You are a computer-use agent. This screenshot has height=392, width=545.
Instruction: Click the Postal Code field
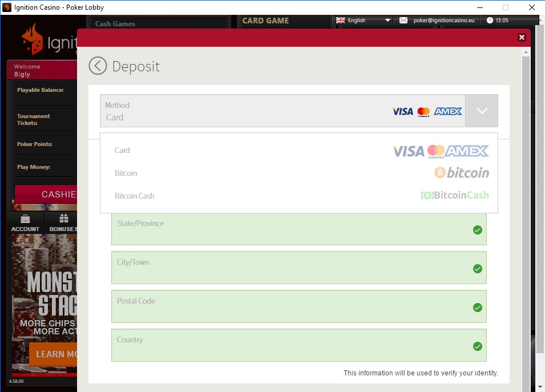point(299,306)
